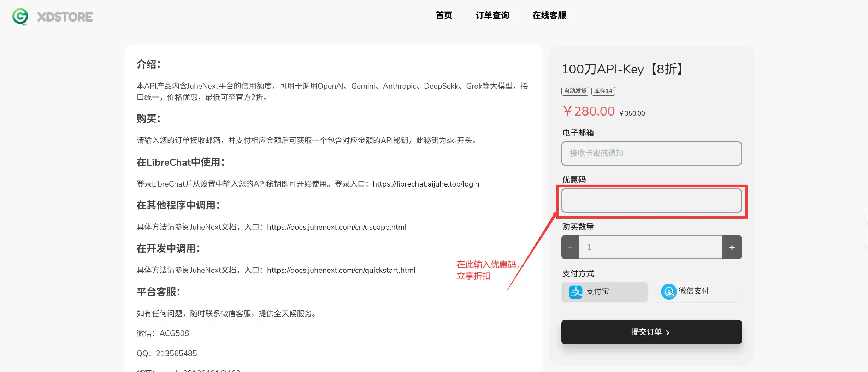Open the docs useapp.html link

click(336, 227)
